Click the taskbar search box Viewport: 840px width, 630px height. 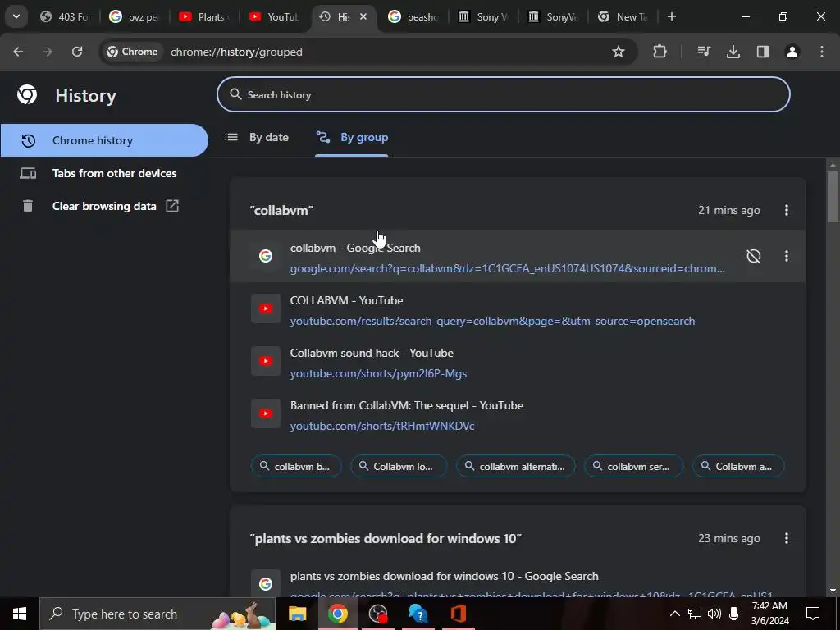coord(157,614)
